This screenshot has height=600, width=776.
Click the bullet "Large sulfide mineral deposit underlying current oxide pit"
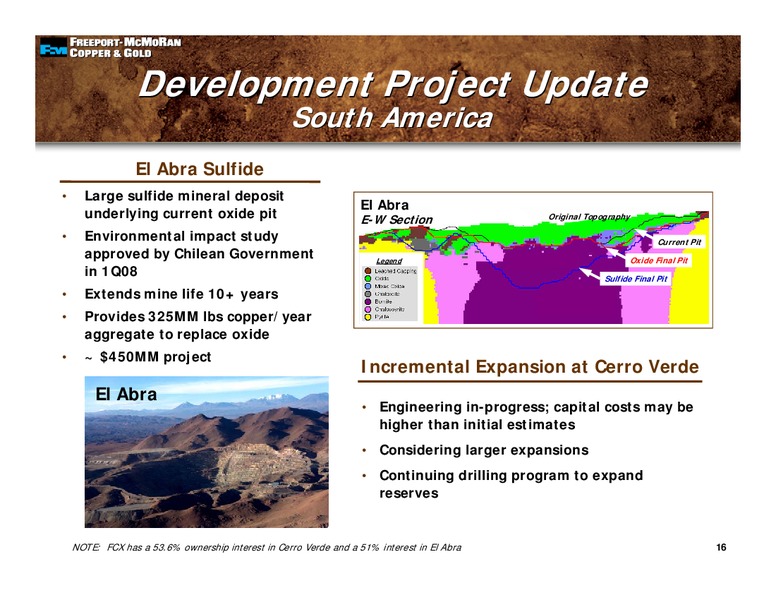coord(184,205)
